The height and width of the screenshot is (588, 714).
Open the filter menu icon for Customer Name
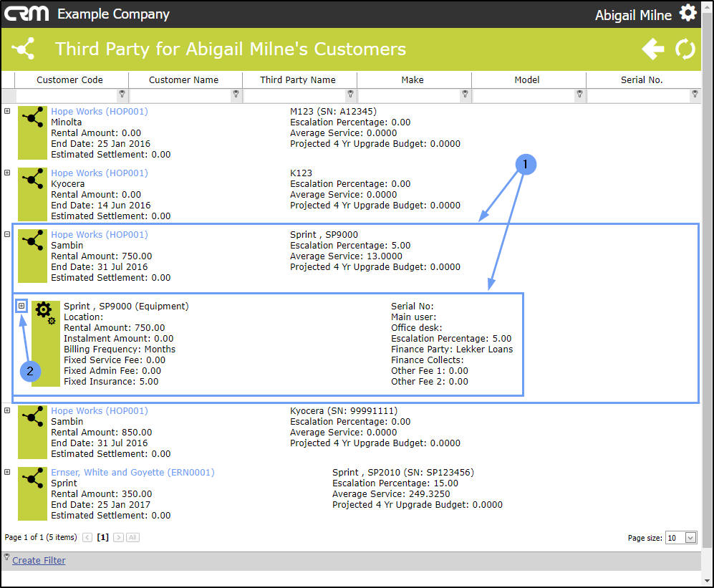(x=236, y=94)
